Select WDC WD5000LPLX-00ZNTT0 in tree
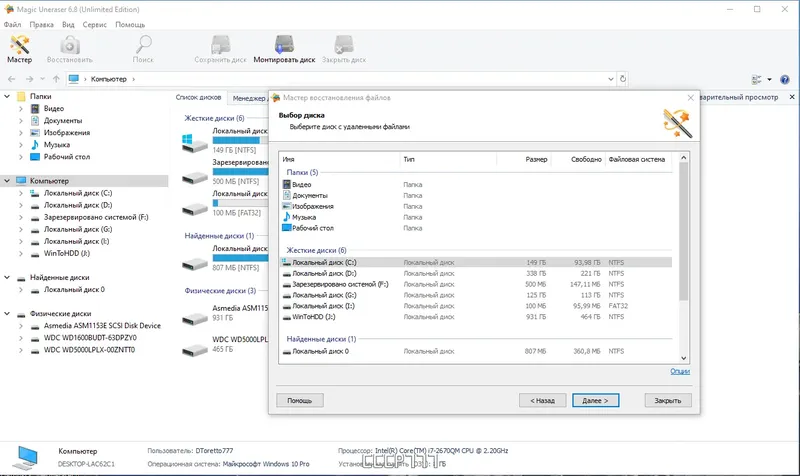 click(89, 350)
